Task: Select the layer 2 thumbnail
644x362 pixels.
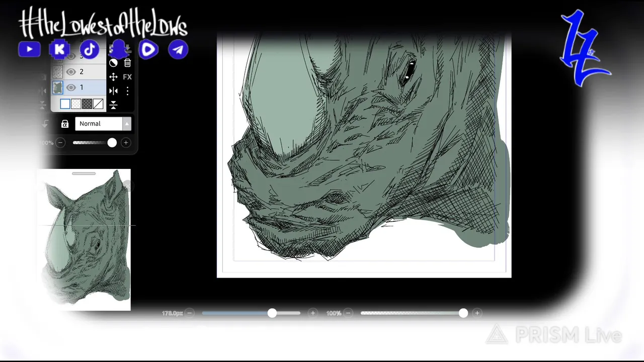Action: pos(58,72)
